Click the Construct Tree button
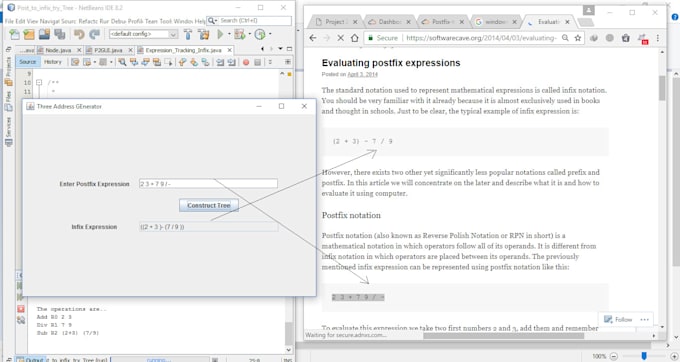The image size is (680, 362). [x=209, y=205]
